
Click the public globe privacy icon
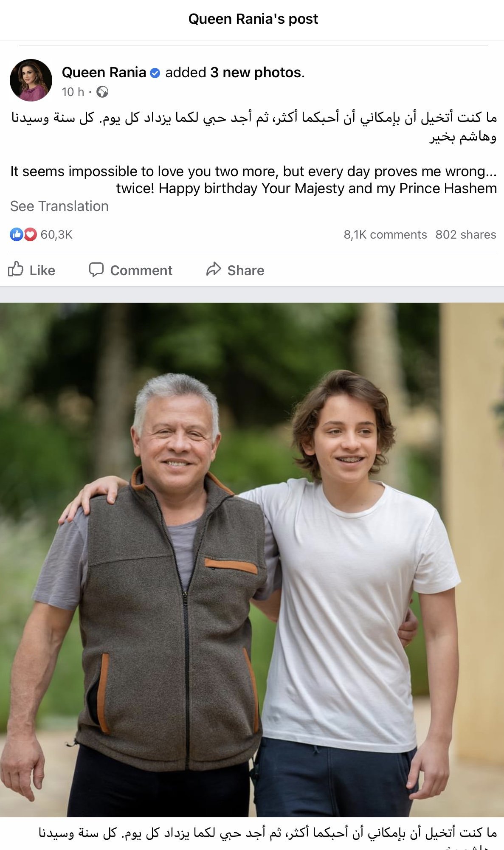(102, 92)
